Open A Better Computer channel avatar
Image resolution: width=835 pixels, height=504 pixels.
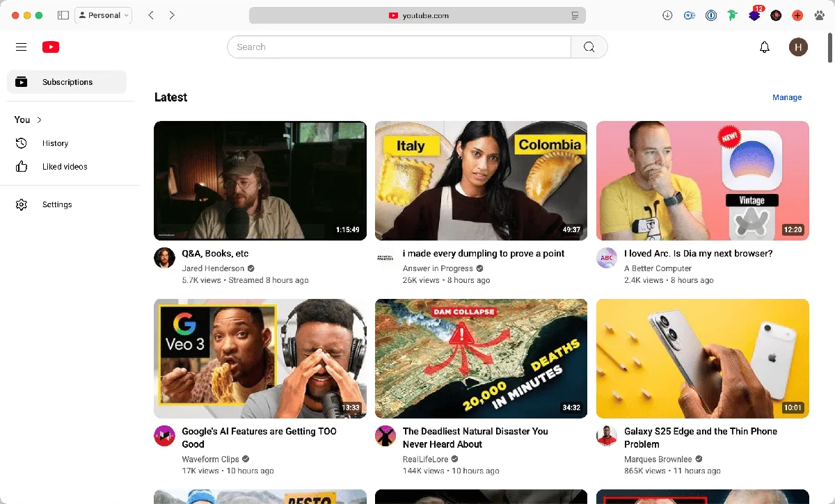coord(607,258)
